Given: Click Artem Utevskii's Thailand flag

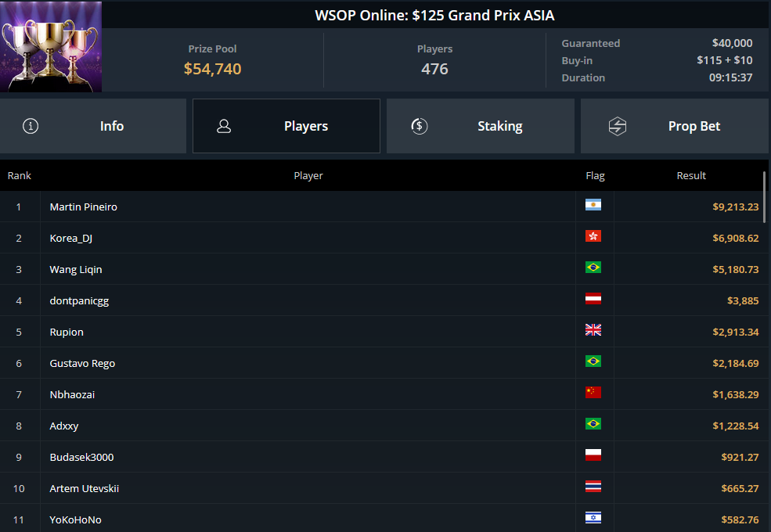Looking at the screenshot, I should (x=593, y=487).
